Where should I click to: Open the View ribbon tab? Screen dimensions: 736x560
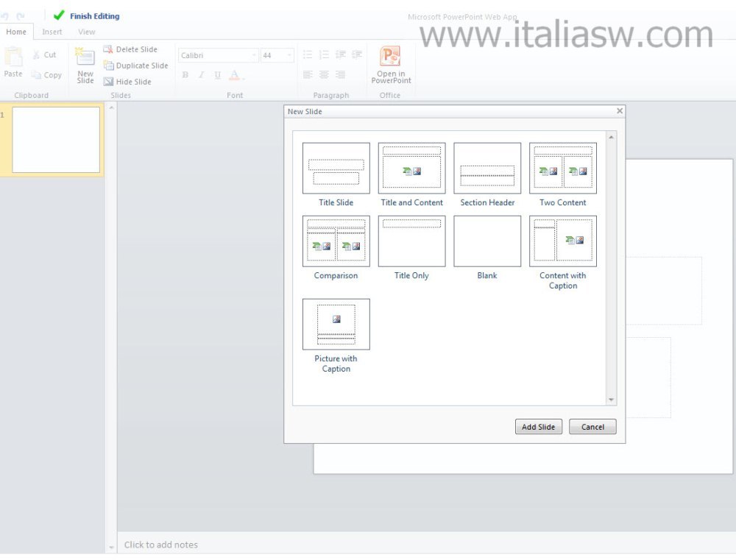coord(87,32)
